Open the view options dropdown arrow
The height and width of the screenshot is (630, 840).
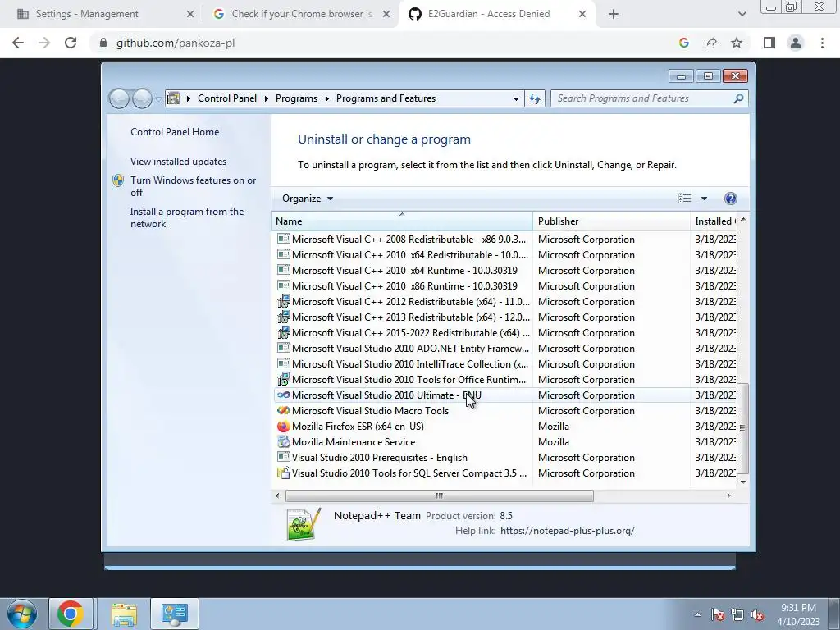pos(704,199)
